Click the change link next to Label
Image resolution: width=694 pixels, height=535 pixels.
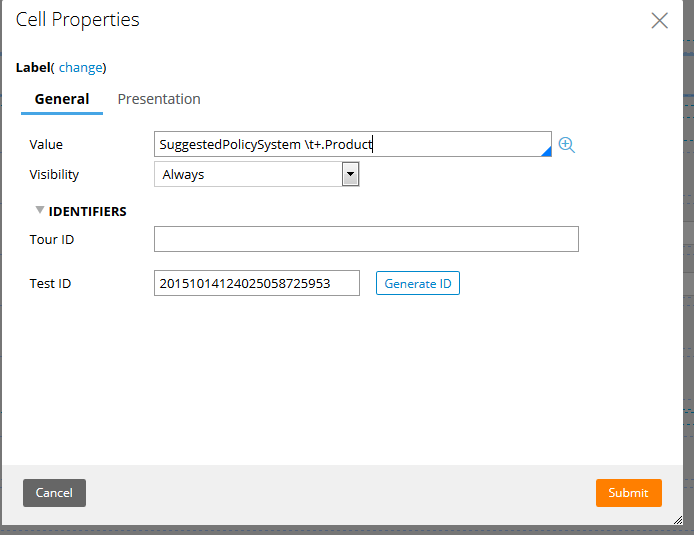pyautogui.click(x=81, y=68)
